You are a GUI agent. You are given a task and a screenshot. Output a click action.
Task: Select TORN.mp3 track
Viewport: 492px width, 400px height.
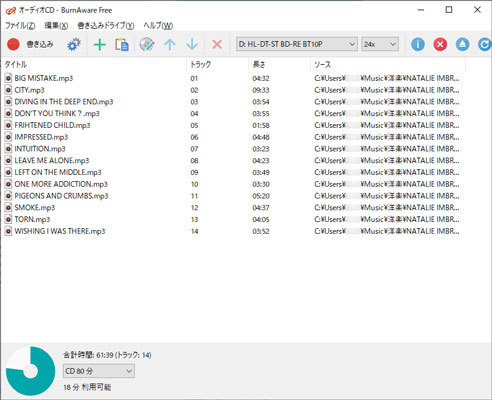coord(32,219)
